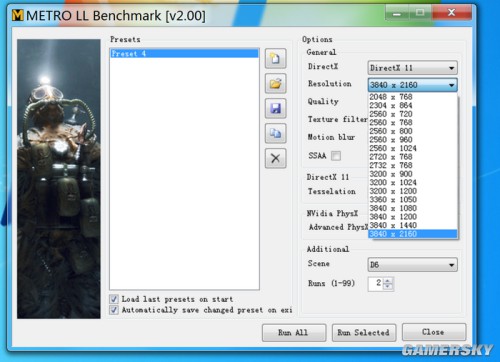
Task: Click the Close button at bottom
Action: pyautogui.click(x=434, y=332)
